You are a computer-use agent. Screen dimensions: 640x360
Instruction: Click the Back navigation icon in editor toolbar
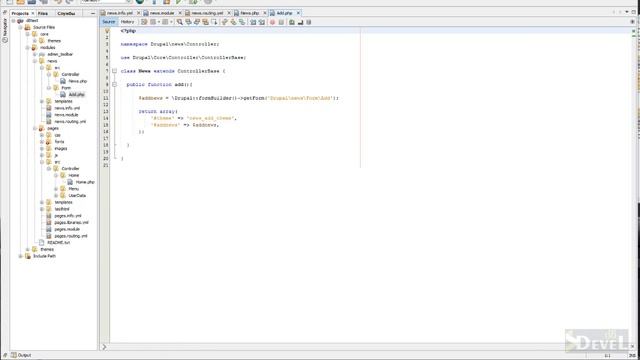click(153, 22)
